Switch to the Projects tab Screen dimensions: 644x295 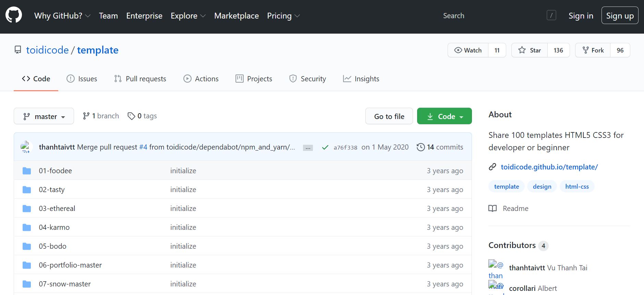(x=254, y=79)
